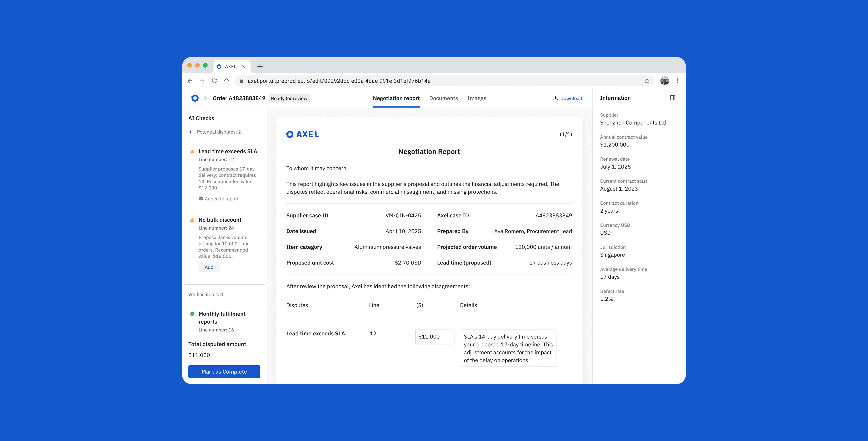Edit the SLA delivery time details text box

[508, 348]
